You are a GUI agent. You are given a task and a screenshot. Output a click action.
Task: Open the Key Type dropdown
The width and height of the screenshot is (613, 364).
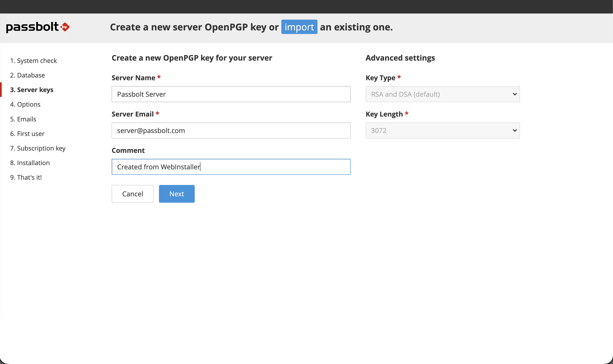pos(442,94)
